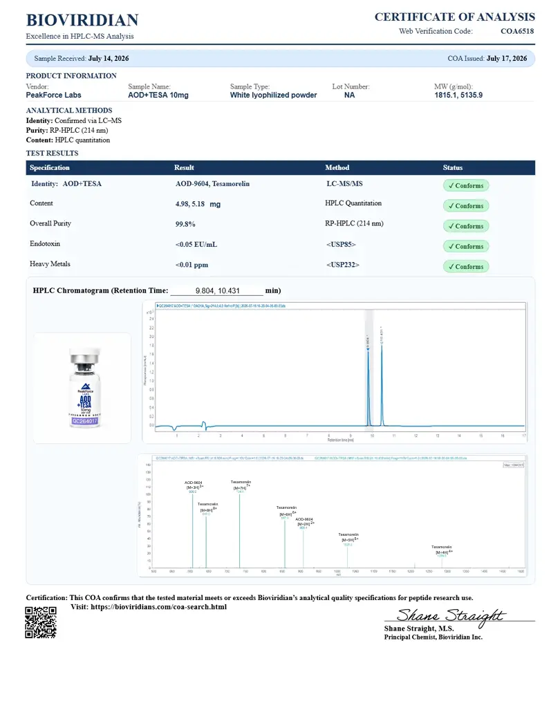Viewport: 560px width, 728px height.
Task: Click the Endotoxin row Conforms badge
Action: 466,247
